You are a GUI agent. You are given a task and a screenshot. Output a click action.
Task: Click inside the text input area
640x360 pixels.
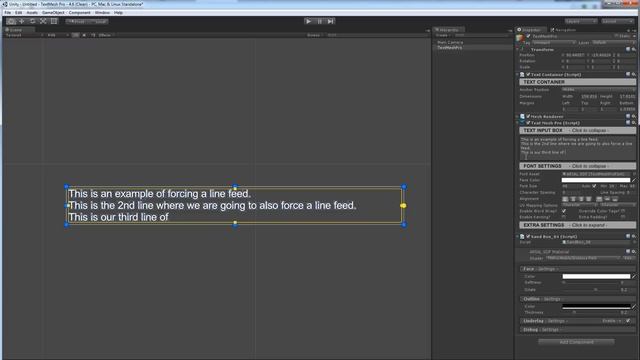pos(578,148)
